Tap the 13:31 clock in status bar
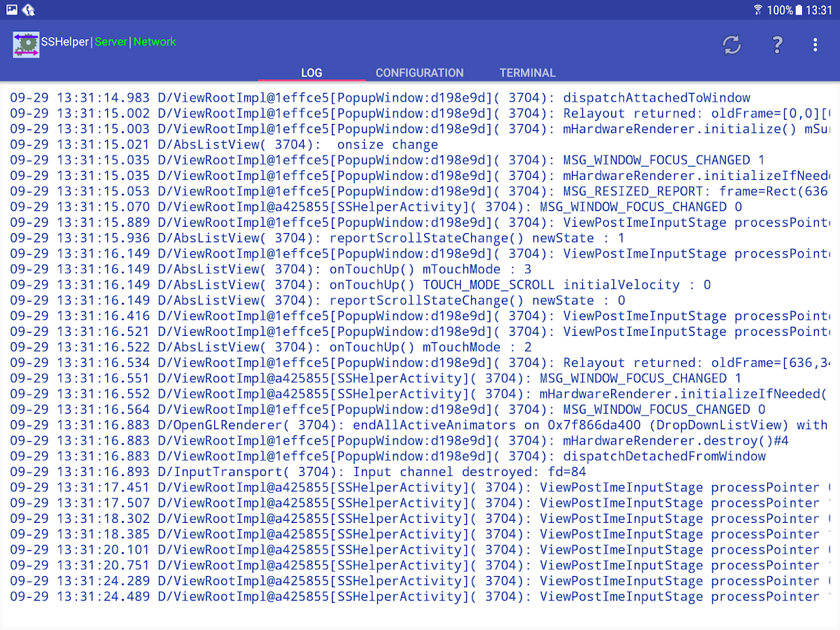This screenshot has width=840, height=630. 819,10
